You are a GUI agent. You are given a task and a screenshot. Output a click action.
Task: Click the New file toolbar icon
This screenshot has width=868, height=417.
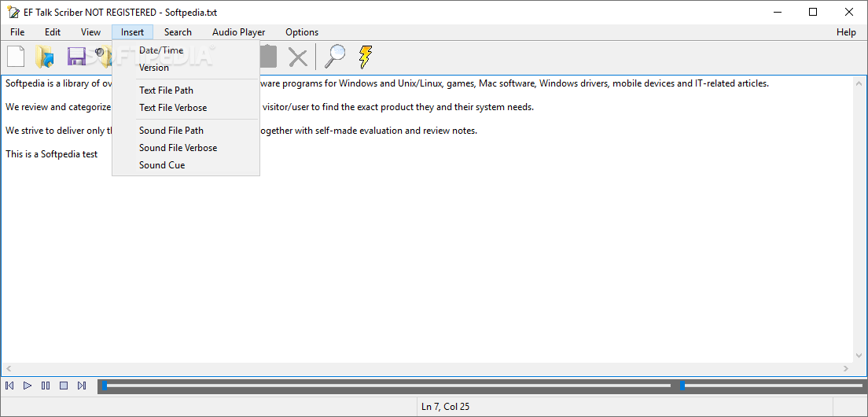point(16,57)
